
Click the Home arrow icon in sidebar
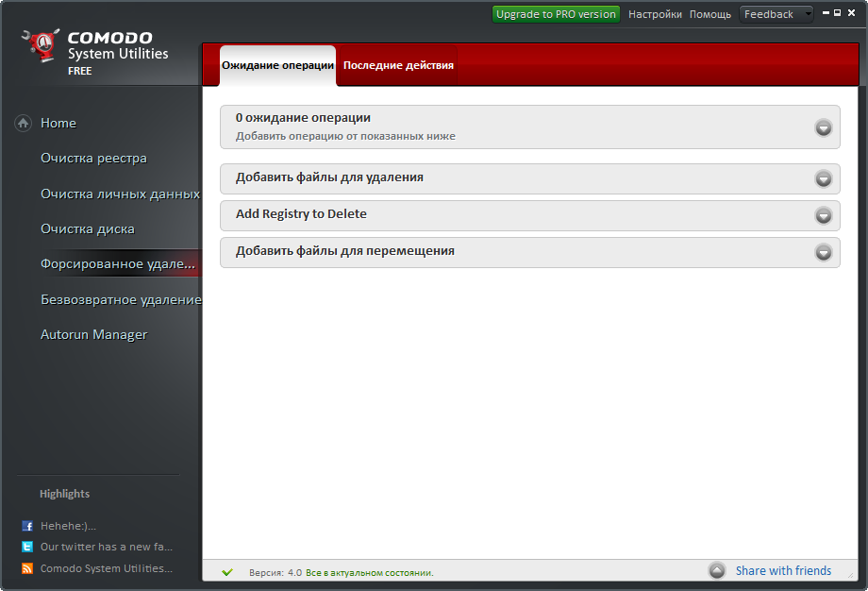tap(23, 123)
